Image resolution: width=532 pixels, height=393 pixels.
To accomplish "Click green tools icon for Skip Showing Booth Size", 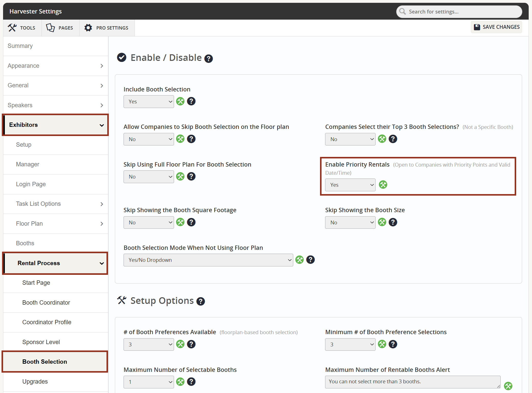I will [x=382, y=222].
